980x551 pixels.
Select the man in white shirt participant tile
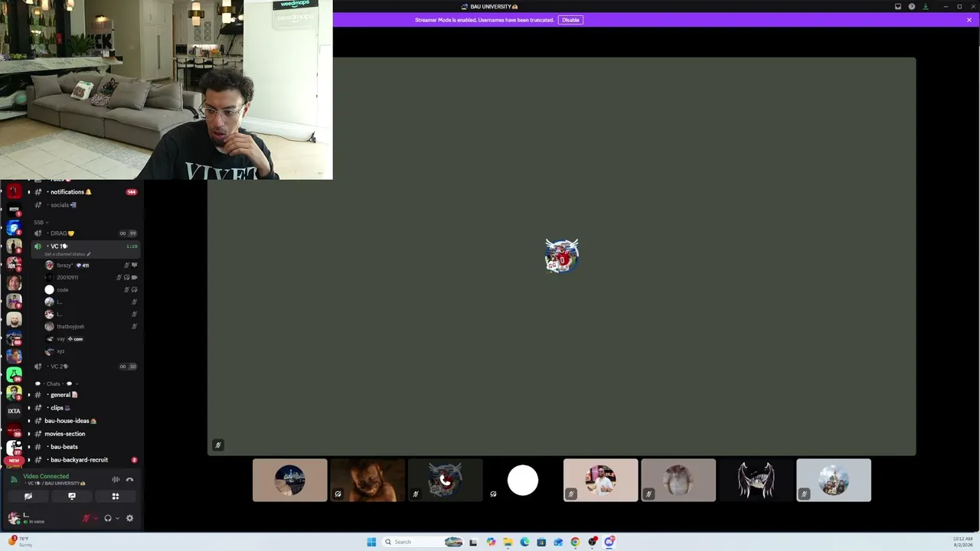point(601,481)
